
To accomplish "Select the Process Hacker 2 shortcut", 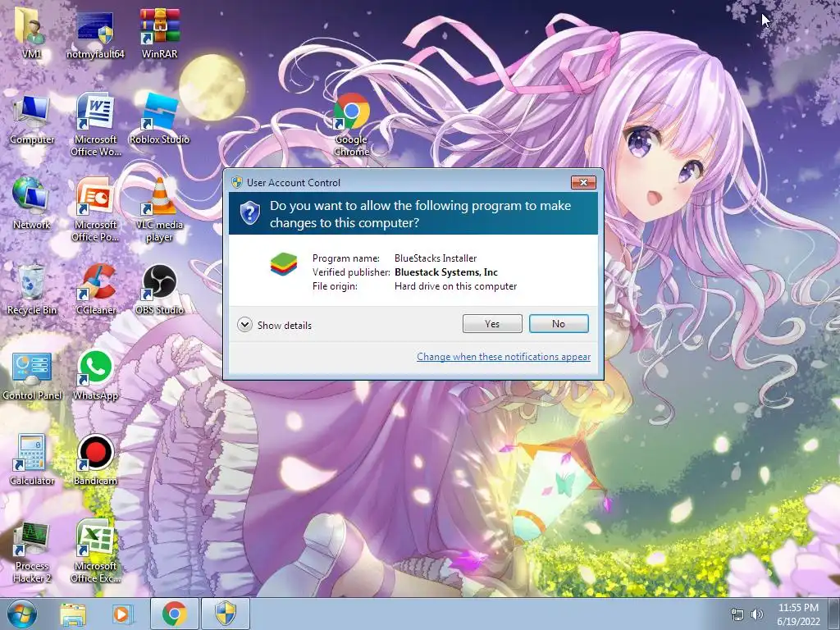I will (32, 552).
